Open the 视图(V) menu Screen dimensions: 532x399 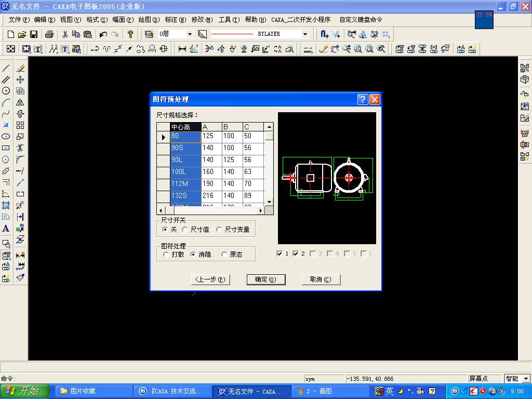pyautogui.click(x=71, y=20)
